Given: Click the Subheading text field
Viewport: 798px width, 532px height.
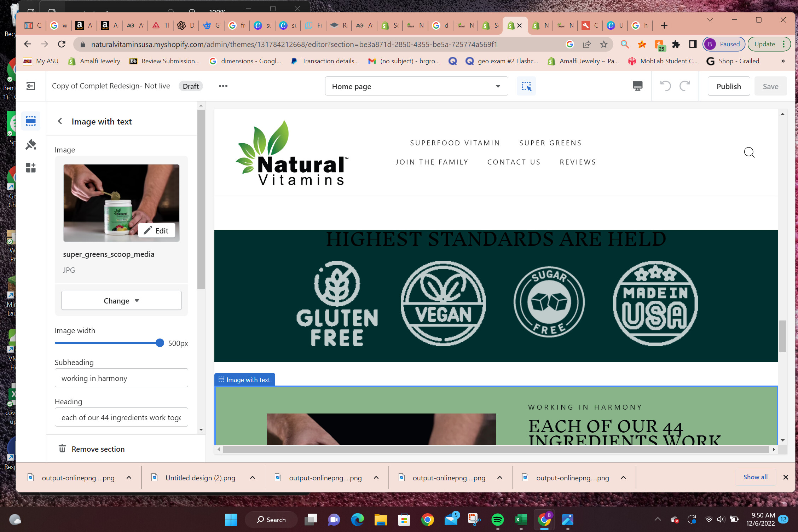Looking at the screenshot, I should (x=121, y=378).
